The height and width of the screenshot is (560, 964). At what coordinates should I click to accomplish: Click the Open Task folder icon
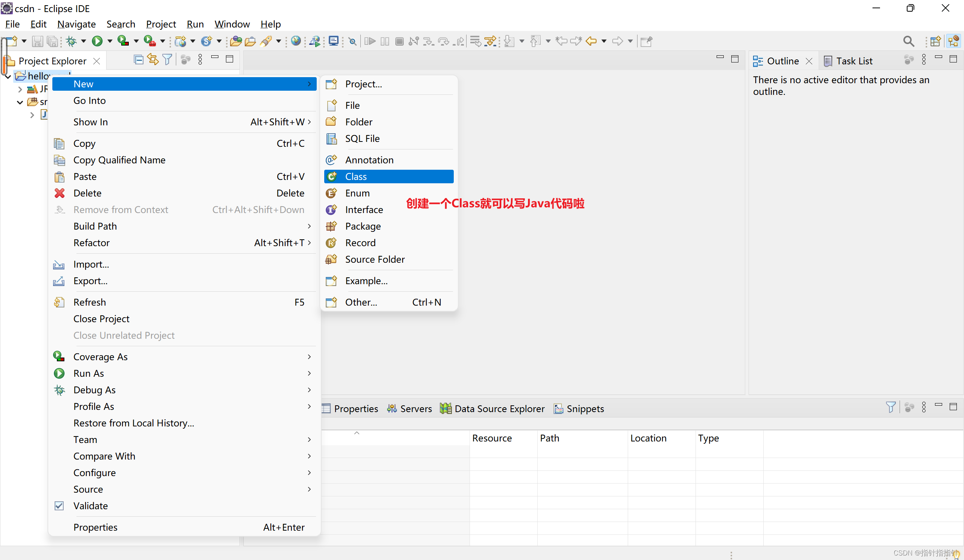(250, 41)
